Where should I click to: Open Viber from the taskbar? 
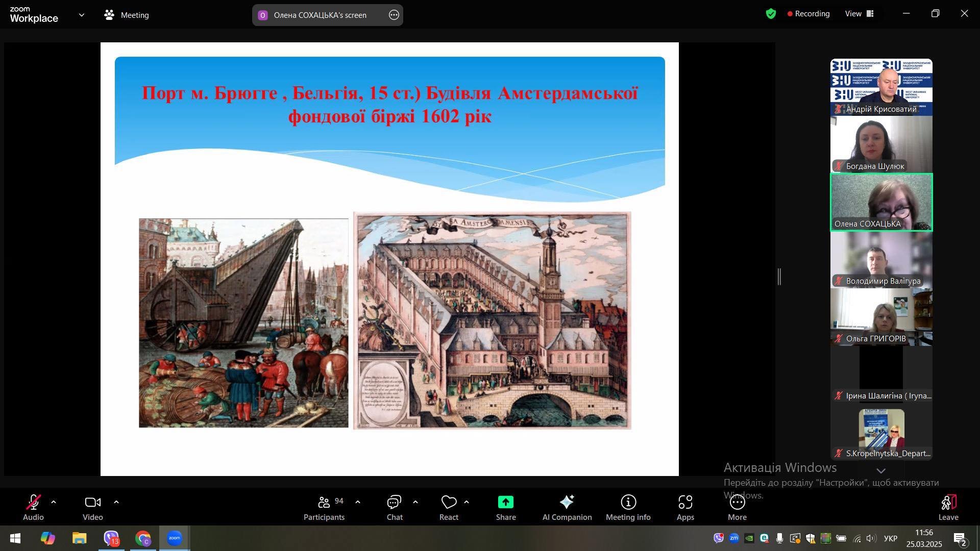pos(111,538)
